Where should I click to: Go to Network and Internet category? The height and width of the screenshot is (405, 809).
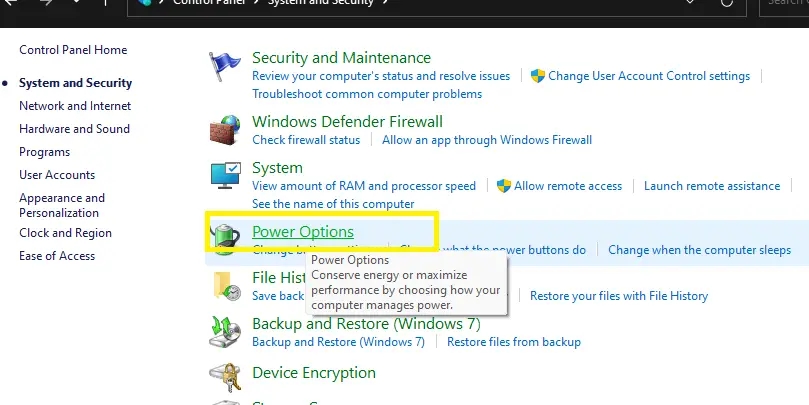[x=75, y=106]
